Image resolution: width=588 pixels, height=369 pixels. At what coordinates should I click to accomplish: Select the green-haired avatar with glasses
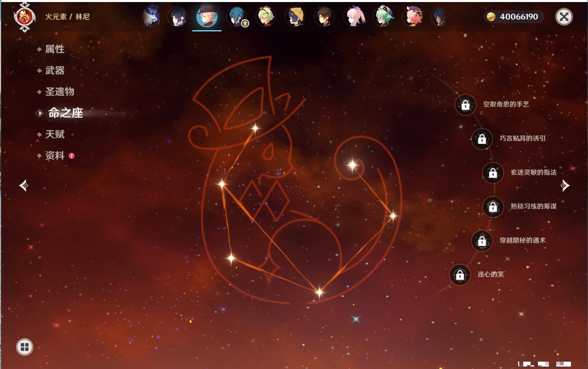(384, 17)
